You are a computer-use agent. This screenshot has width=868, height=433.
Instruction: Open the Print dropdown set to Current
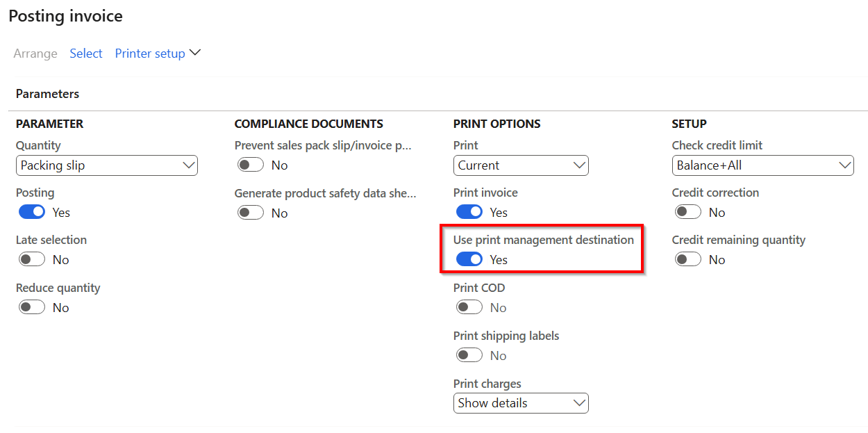click(x=520, y=165)
